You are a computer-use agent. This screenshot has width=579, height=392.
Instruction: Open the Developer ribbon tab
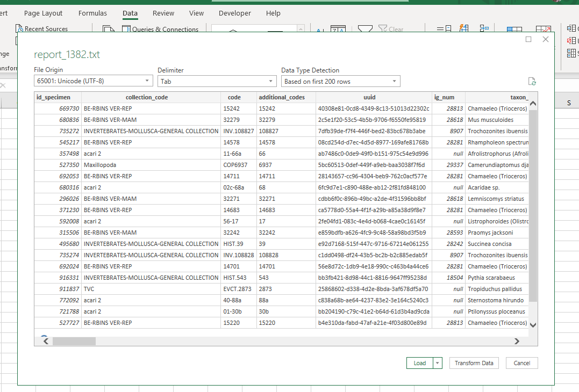pyautogui.click(x=234, y=13)
